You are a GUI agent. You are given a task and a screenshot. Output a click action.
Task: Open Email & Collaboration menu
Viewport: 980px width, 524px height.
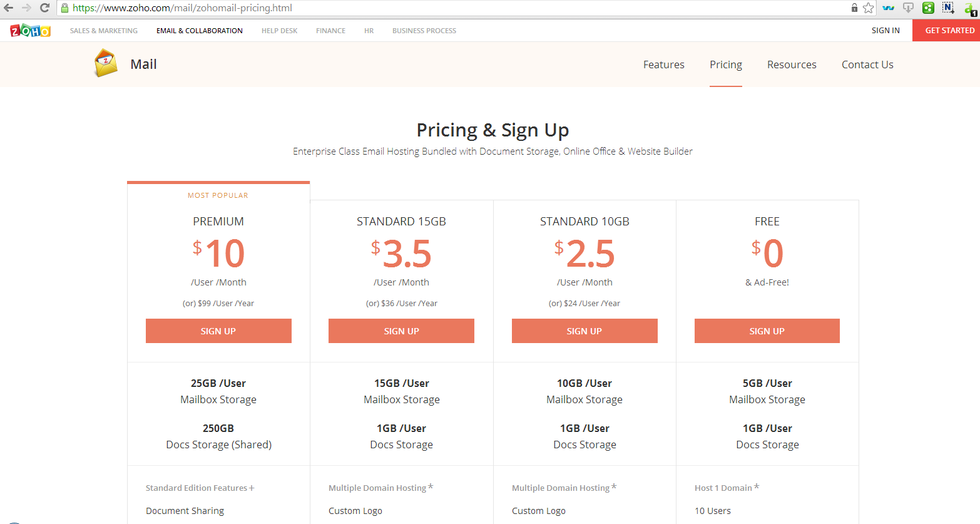tap(200, 31)
